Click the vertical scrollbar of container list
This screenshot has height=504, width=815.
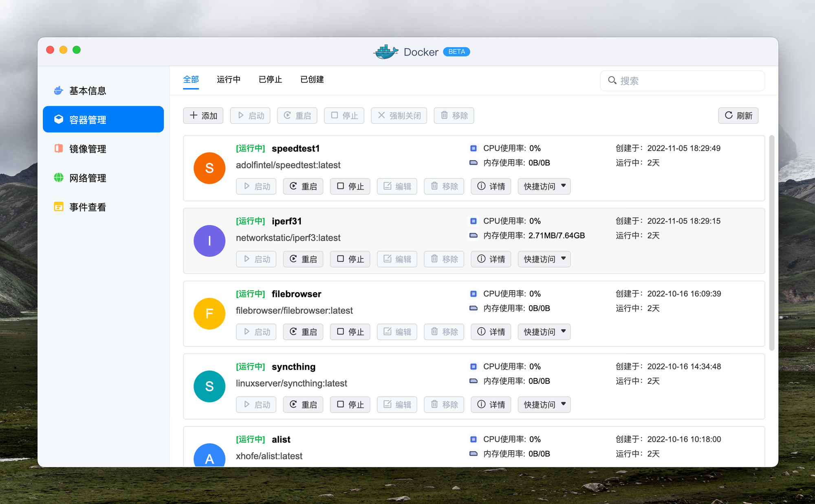pyautogui.click(x=771, y=242)
